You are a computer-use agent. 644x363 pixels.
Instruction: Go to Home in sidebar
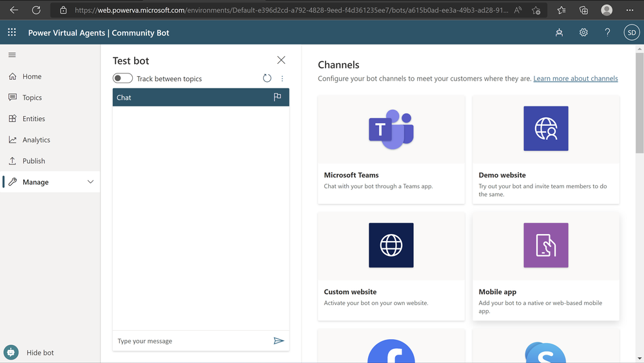pyautogui.click(x=50, y=76)
